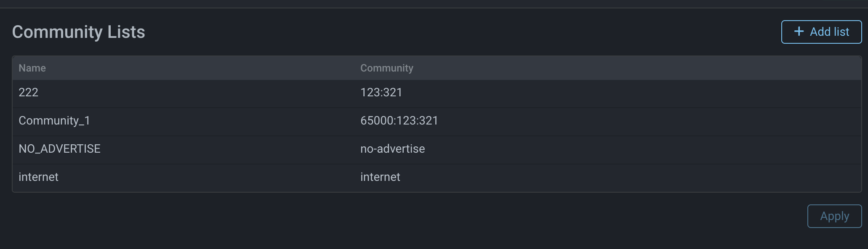Click empty space in the NO_ADVERTISE row
Image resolution: width=868 pixels, height=249 pixels.
click(x=631, y=149)
